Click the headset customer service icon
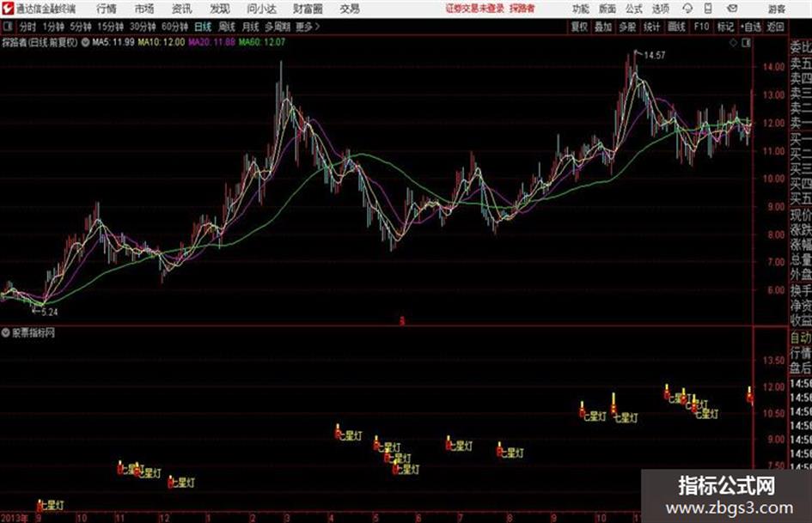Screen dimensions: 812x523 pos(687,9)
